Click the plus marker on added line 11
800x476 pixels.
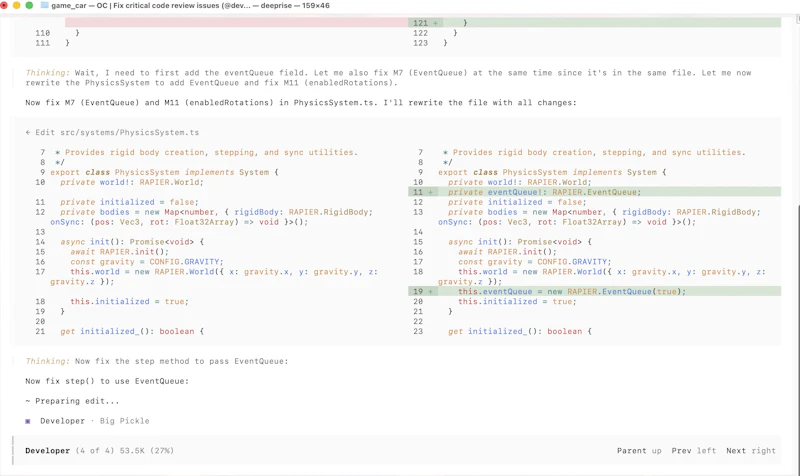(430, 192)
